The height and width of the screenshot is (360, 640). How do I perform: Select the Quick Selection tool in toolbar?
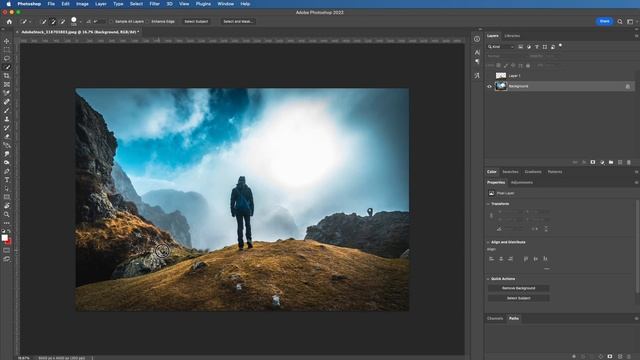coord(7,67)
